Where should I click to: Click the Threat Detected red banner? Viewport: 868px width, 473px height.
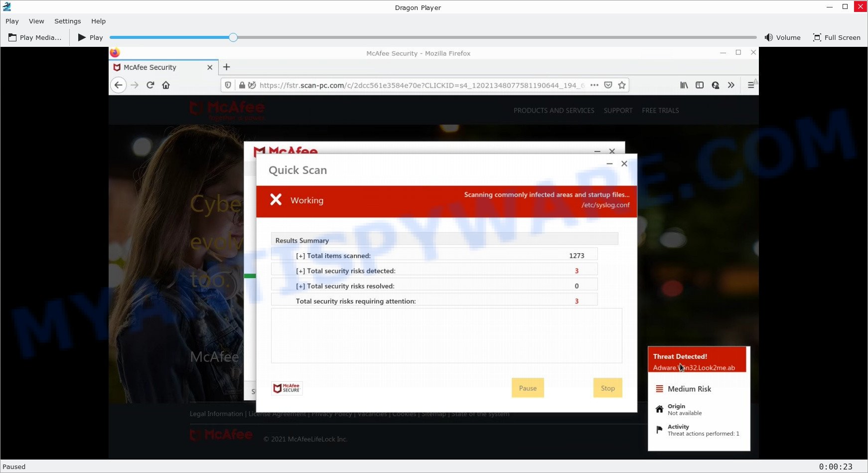[x=697, y=360]
